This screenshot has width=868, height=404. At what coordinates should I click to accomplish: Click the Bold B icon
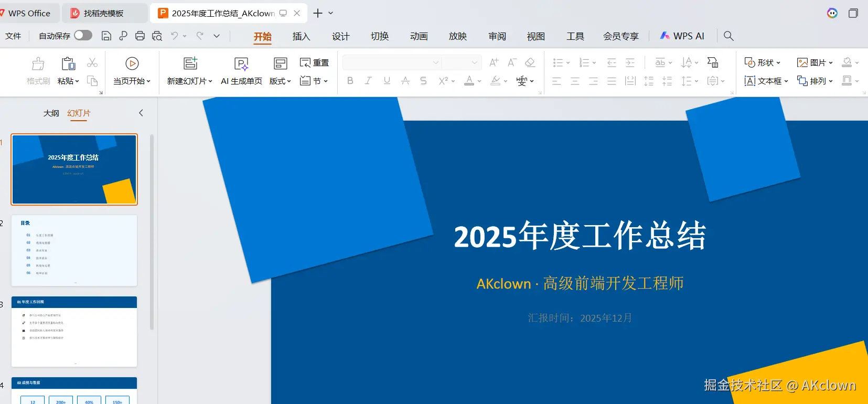pos(350,81)
